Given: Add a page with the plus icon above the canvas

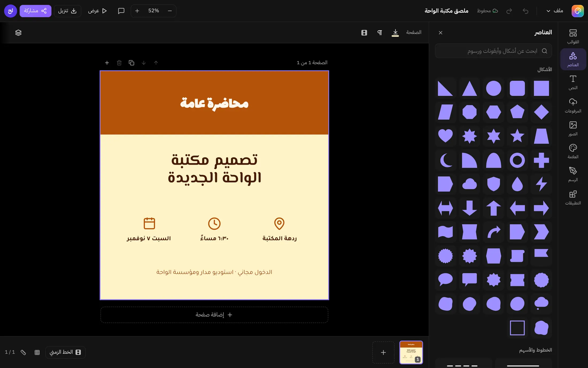Looking at the screenshot, I should (x=107, y=63).
